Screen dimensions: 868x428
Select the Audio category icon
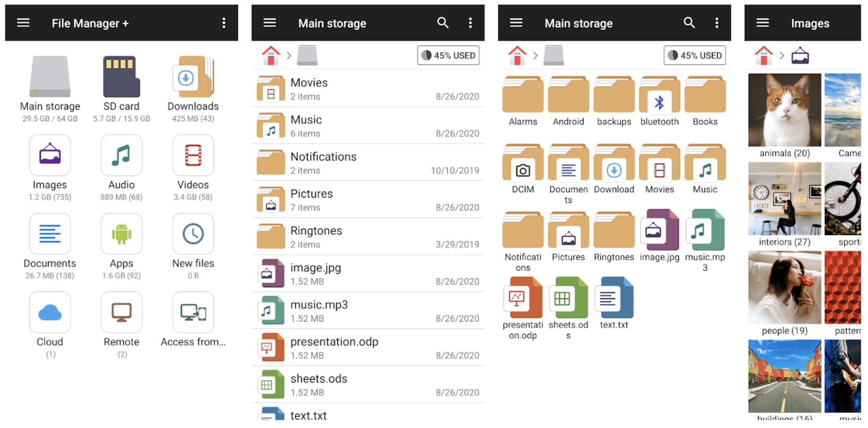click(x=121, y=155)
